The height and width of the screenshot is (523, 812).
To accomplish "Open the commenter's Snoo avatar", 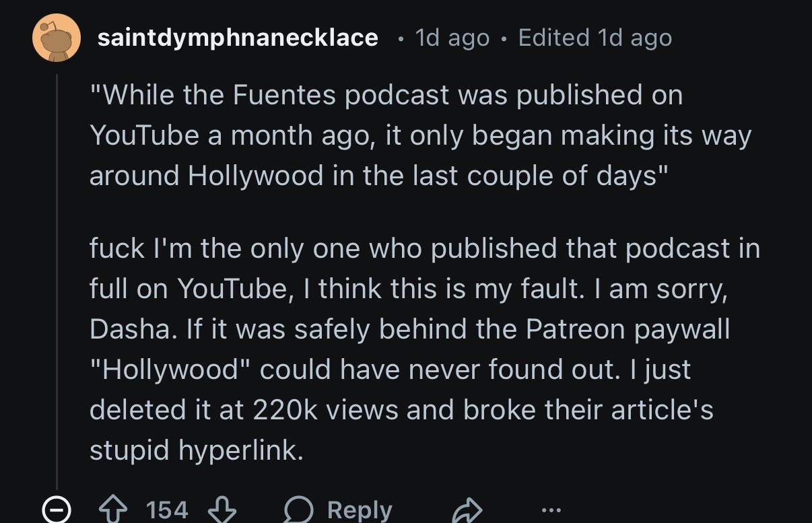I will pos(57,38).
